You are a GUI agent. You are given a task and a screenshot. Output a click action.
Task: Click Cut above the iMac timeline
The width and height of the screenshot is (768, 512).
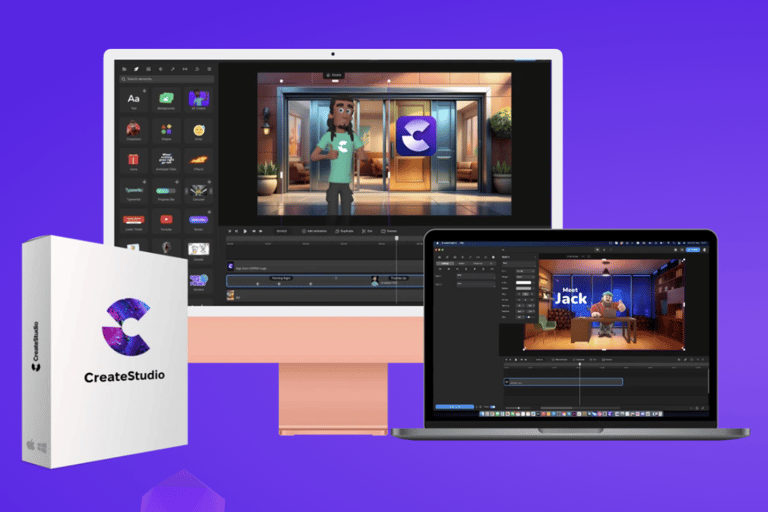(x=367, y=231)
